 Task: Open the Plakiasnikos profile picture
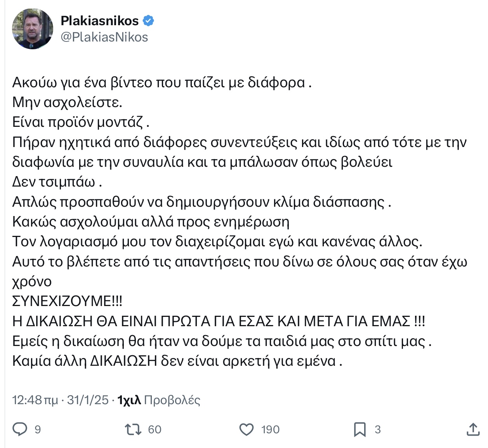pyautogui.click(x=33, y=29)
